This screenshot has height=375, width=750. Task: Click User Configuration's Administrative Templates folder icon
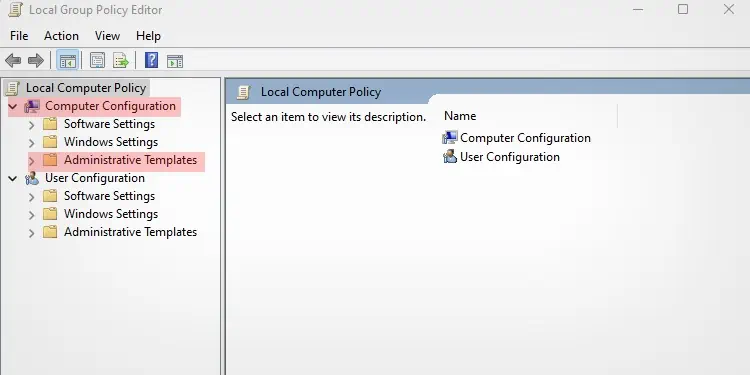(x=50, y=232)
